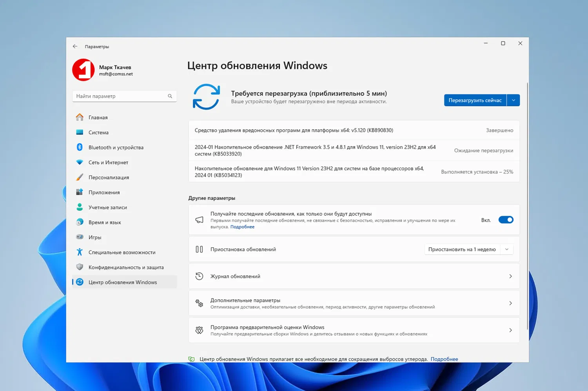Open Персонализация settings
The height and width of the screenshot is (391, 588).
pyautogui.click(x=125, y=177)
